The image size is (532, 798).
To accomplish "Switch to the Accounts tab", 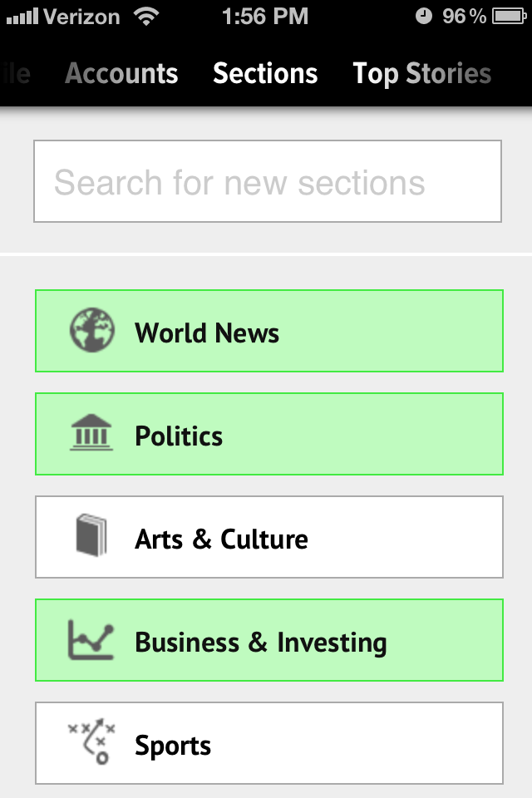I will click(121, 73).
